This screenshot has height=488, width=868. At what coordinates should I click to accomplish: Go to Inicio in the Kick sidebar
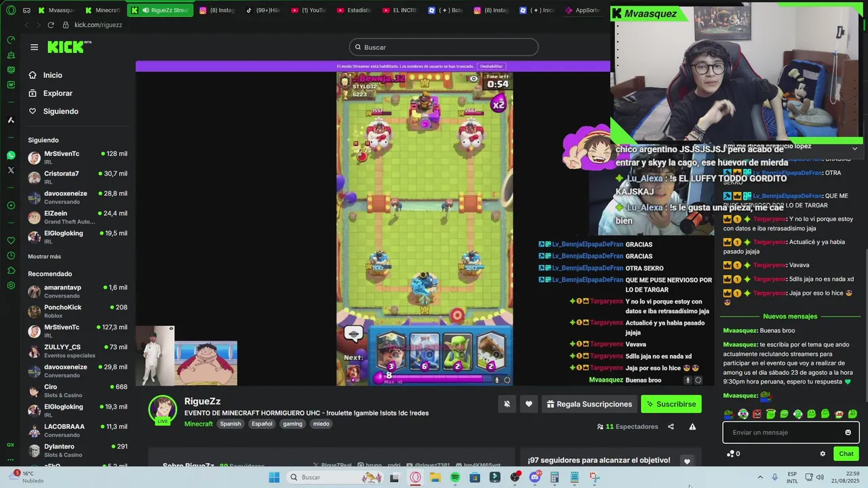(x=52, y=75)
